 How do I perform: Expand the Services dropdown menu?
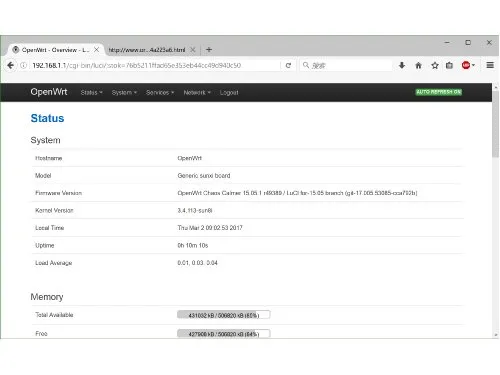[160, 92]
